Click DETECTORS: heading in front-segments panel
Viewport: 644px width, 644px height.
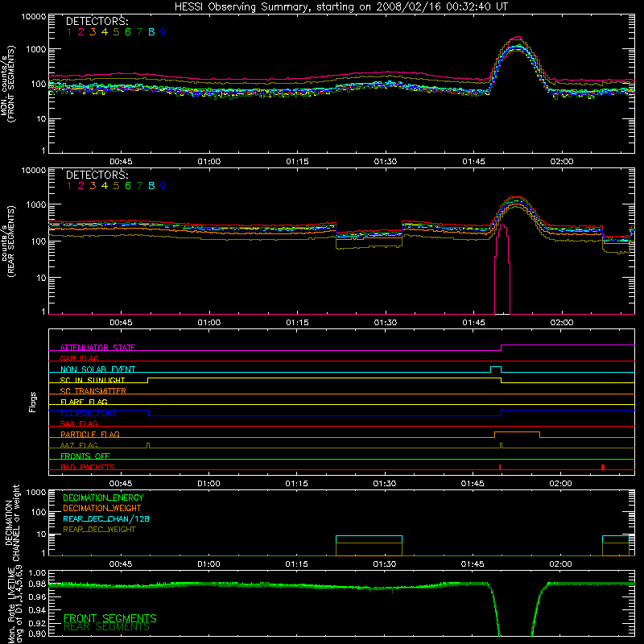click(97, 21)
